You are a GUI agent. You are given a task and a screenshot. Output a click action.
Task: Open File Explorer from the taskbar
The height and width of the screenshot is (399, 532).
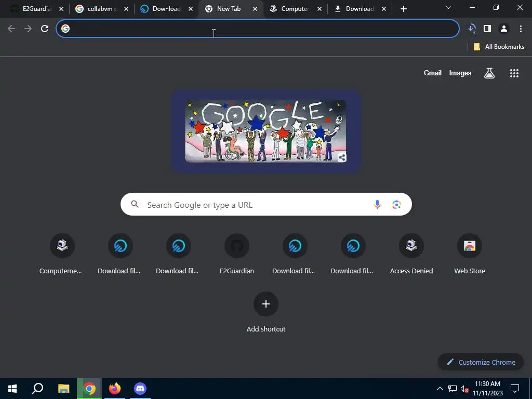(x=63, y=389)
